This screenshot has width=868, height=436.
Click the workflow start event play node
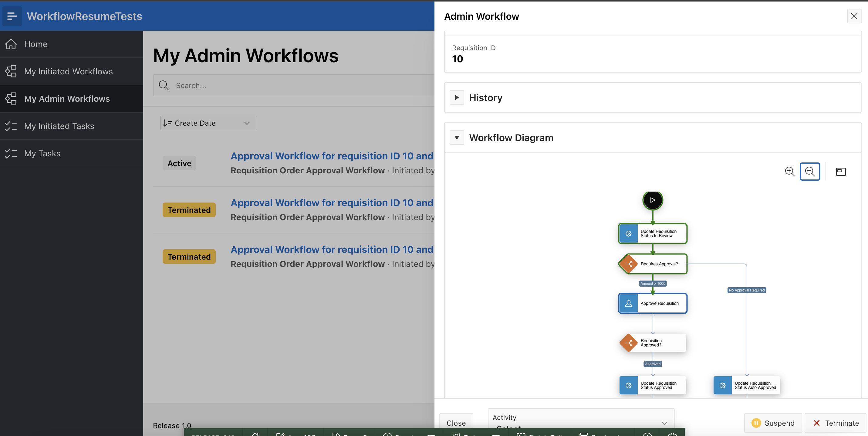652,200
